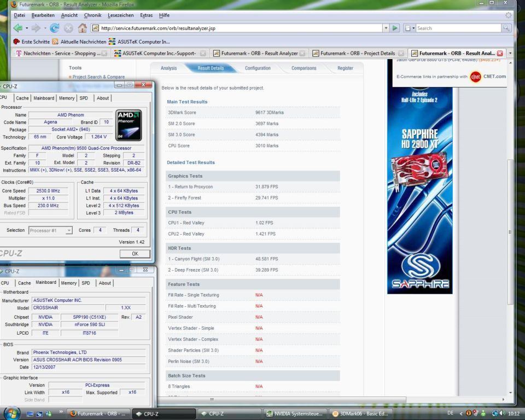Image resolution: width=525 pixels, height=420 pixels.
Task: Open the Configuration tab on the page
Action: (x=258, y=68)
